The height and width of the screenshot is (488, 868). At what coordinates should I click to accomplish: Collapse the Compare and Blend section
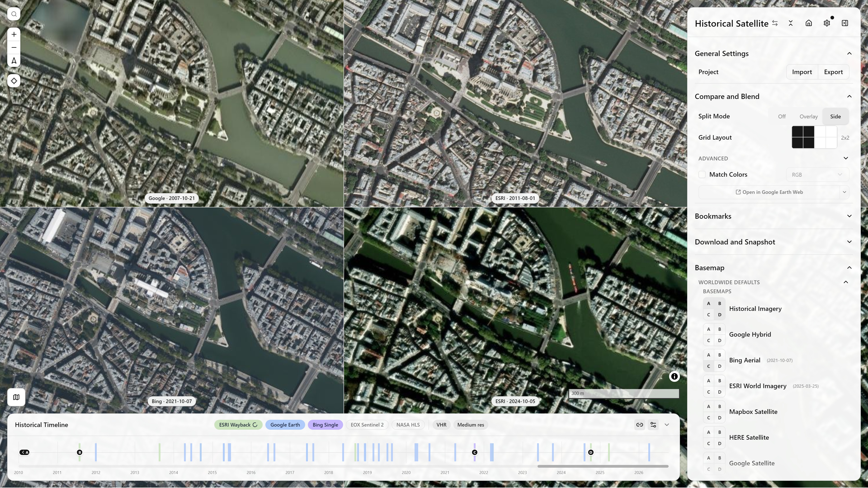[x=849, y=96]
